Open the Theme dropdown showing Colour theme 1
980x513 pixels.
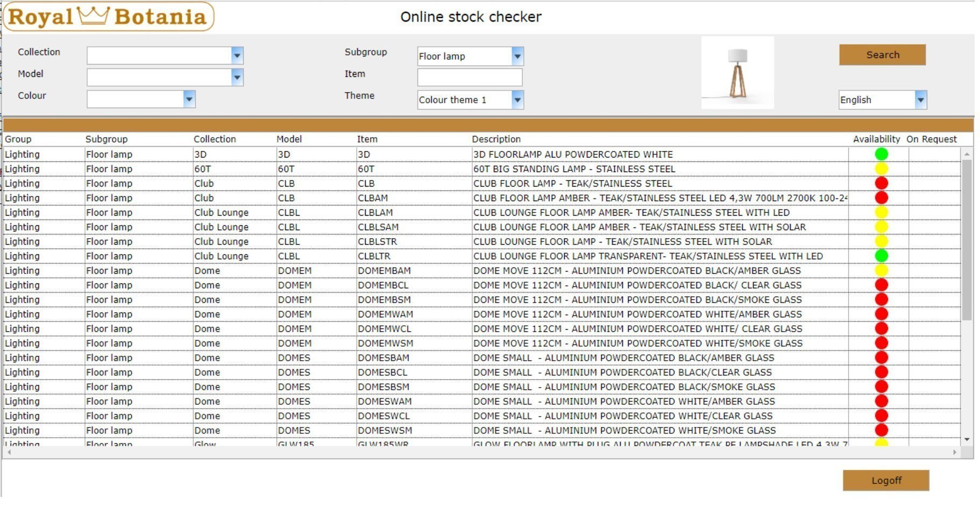pyautogui.click(x=517, y=99)
